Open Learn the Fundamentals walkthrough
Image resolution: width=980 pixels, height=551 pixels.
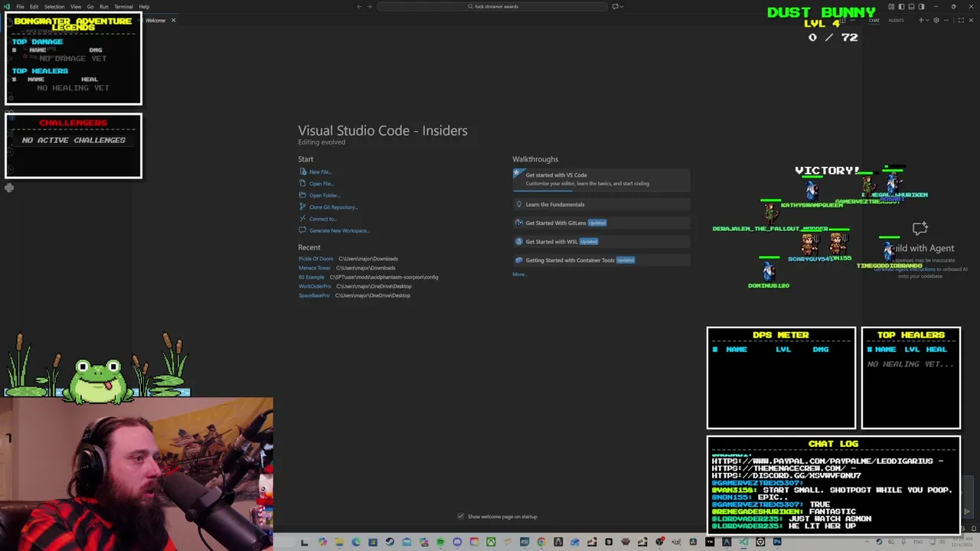click(602, 204)
